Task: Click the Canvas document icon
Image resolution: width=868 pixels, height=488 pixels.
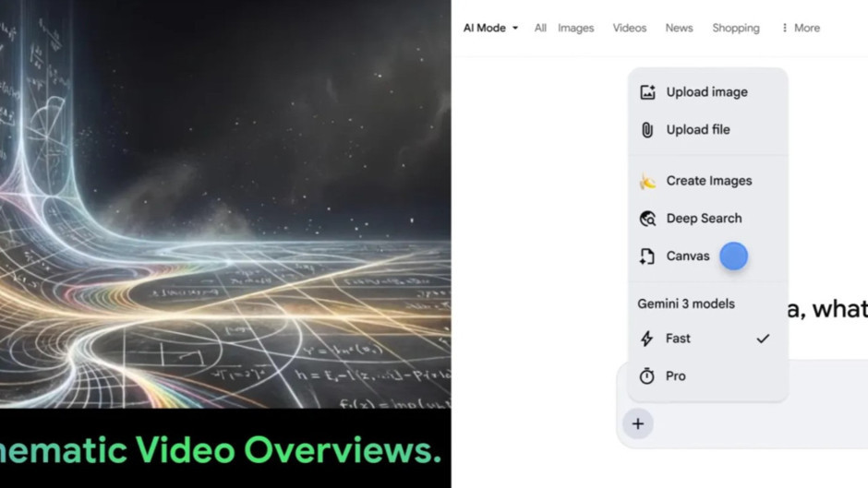Action: pos(647,256)
